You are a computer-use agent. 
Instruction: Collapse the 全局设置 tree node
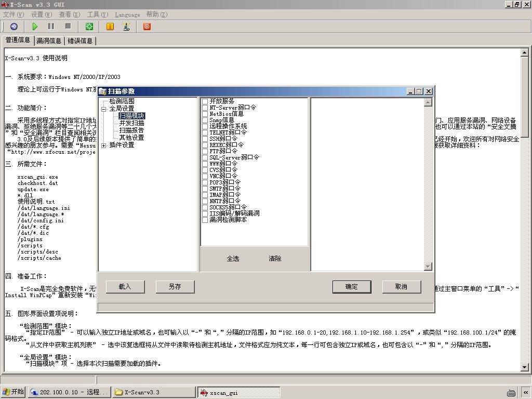tap(103, 109)
